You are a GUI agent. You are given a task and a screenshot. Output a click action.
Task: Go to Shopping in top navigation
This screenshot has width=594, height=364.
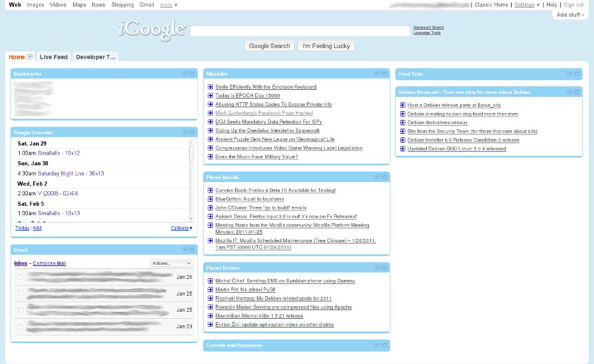point(122,5)
